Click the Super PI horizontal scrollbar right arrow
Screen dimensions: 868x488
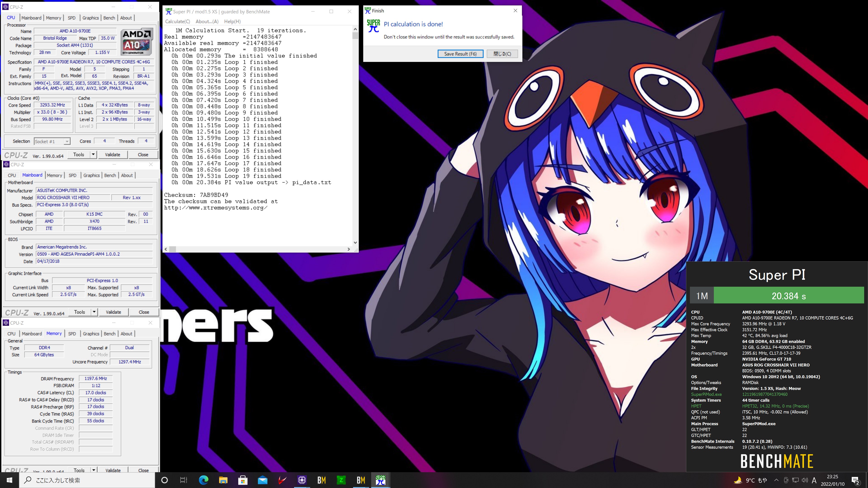348,249
